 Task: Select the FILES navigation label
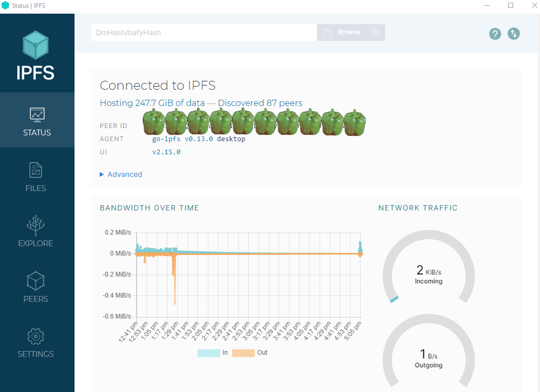coord(36,188)
